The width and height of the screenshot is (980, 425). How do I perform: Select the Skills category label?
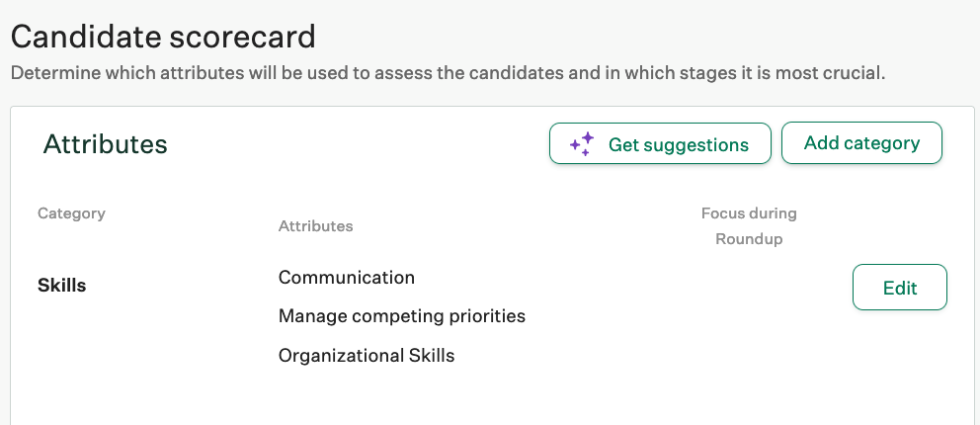click(62, 286)
